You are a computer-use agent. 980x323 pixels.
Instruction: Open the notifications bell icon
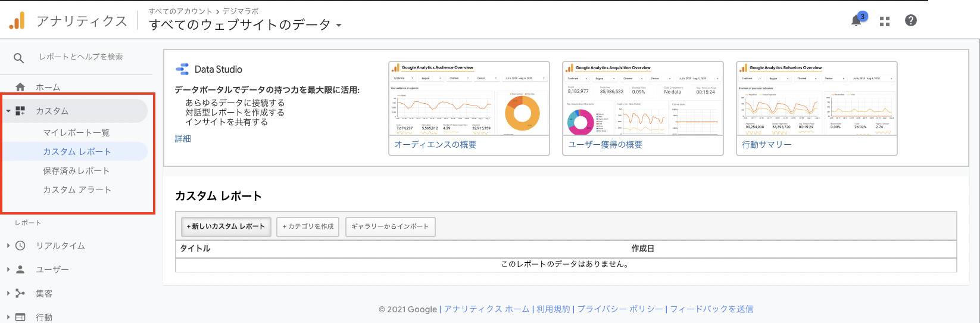click(x=856, y=21)
